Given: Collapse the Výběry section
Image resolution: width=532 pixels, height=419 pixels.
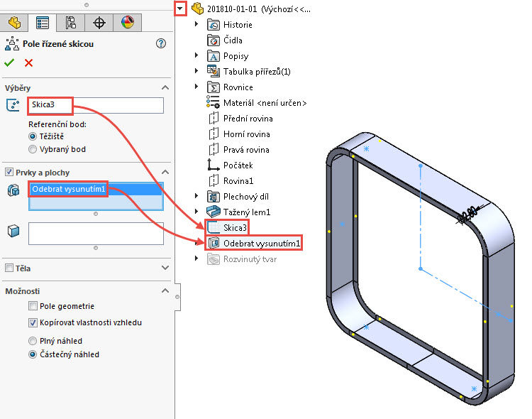Looking at the screenshot, I should [x=165, y=87].
